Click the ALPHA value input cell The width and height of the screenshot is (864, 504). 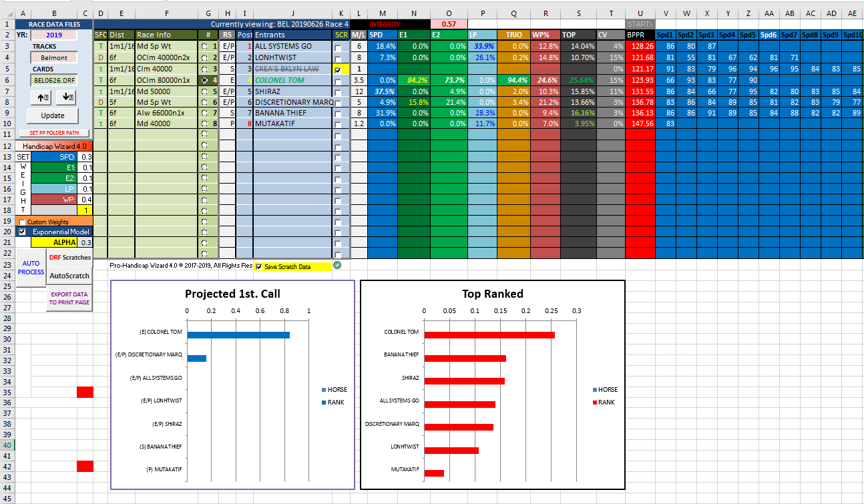[x=85, y=242]
